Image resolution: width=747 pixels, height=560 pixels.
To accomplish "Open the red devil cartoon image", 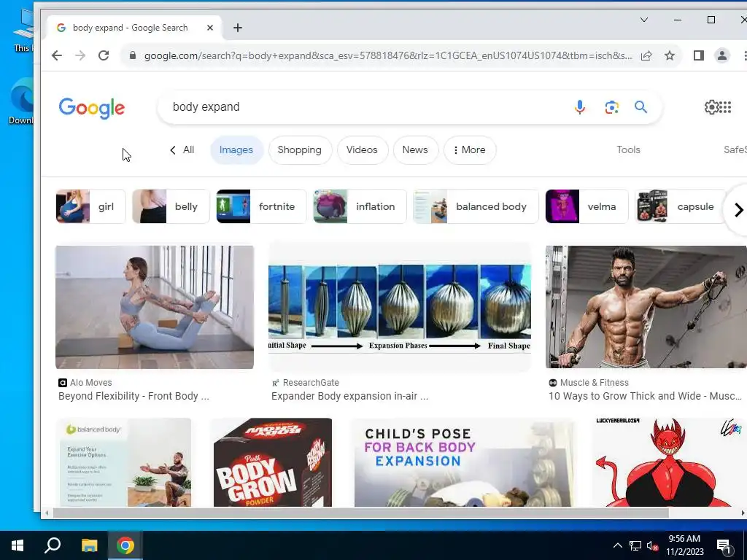I will point(668,462).
